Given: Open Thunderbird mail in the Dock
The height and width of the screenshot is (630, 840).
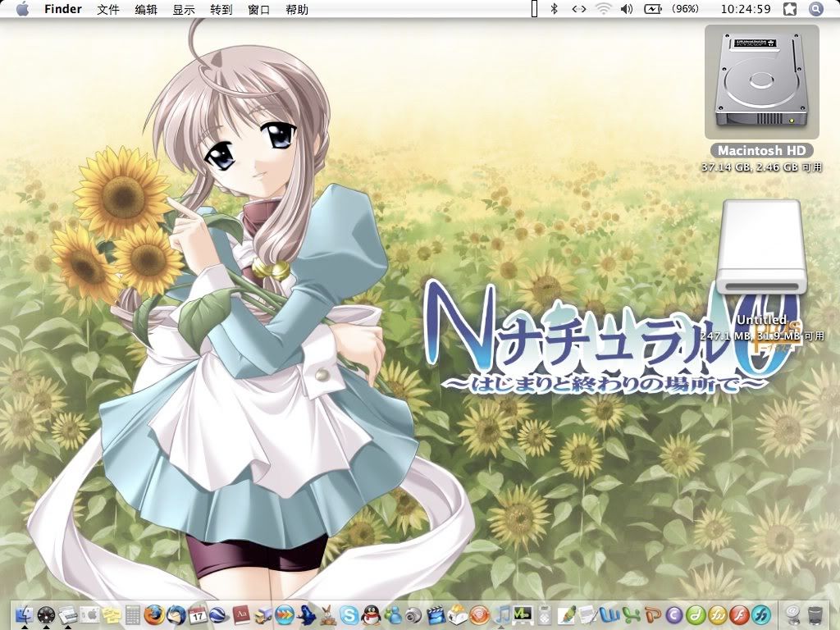Looking at the screenshot, I should point(176,615).
